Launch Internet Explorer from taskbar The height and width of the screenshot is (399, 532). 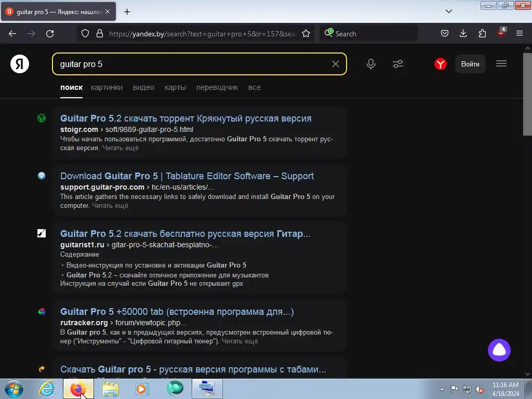46,389
